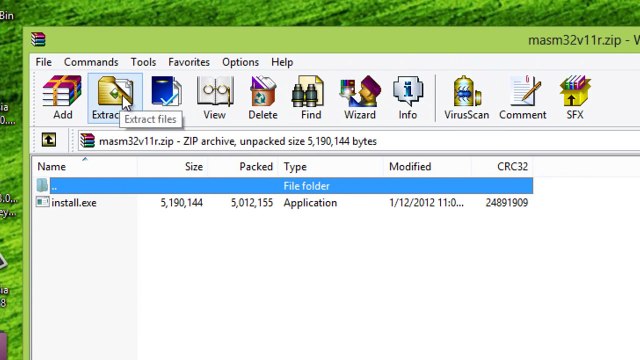The image size is (640, 360).
Task: Open the Tools menu
Action: tap(143, 62)
